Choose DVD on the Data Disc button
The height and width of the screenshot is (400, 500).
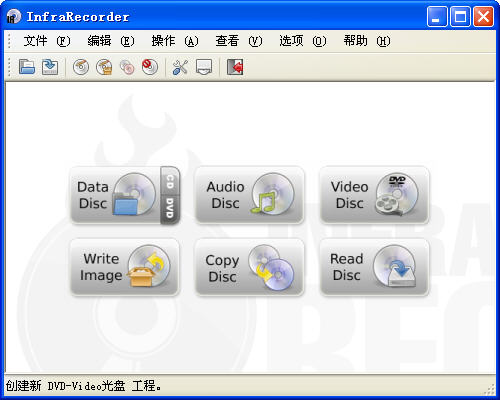point(170,209)
